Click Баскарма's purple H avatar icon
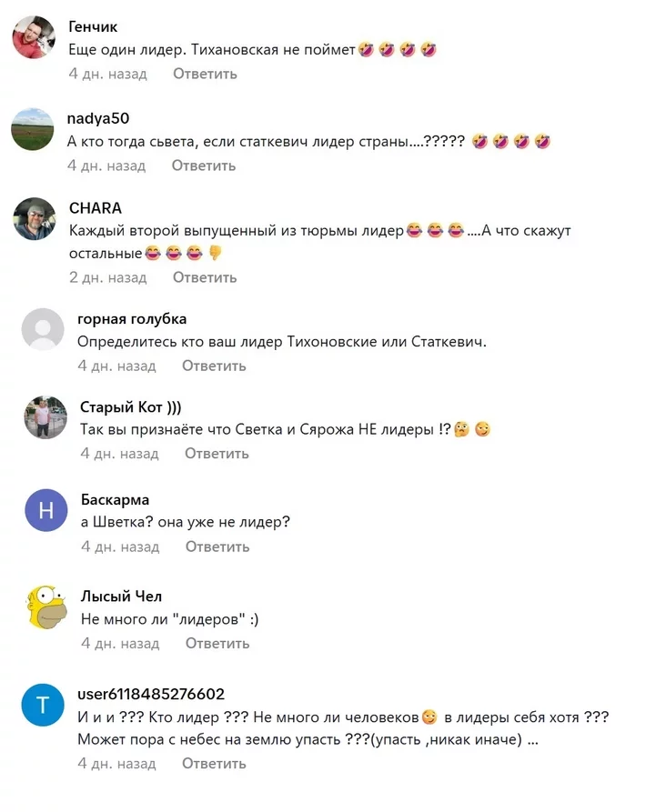This screenshot has height=812, width=666. pyautogui.click(x=46, y=510)
